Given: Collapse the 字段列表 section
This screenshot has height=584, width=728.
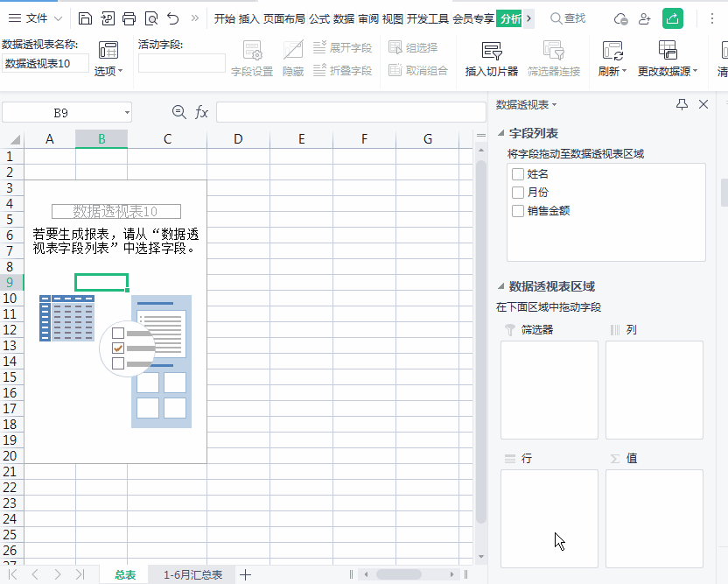Looking at the screenshot, I should point(501,133).
